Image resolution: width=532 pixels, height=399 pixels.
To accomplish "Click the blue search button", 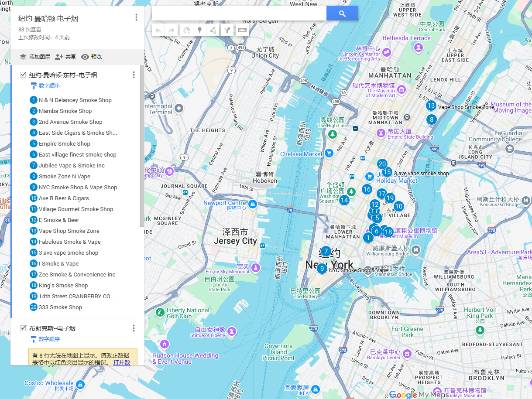I will click(x=342, y=14).
